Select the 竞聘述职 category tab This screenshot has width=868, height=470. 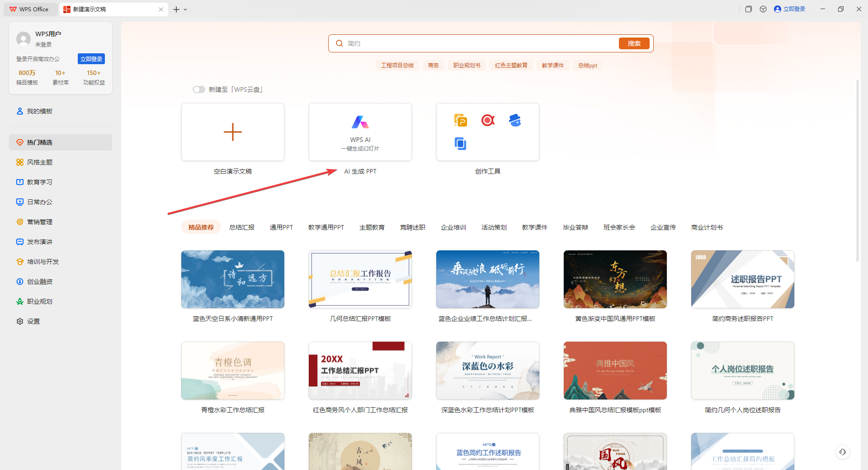[x=412, y=227]
